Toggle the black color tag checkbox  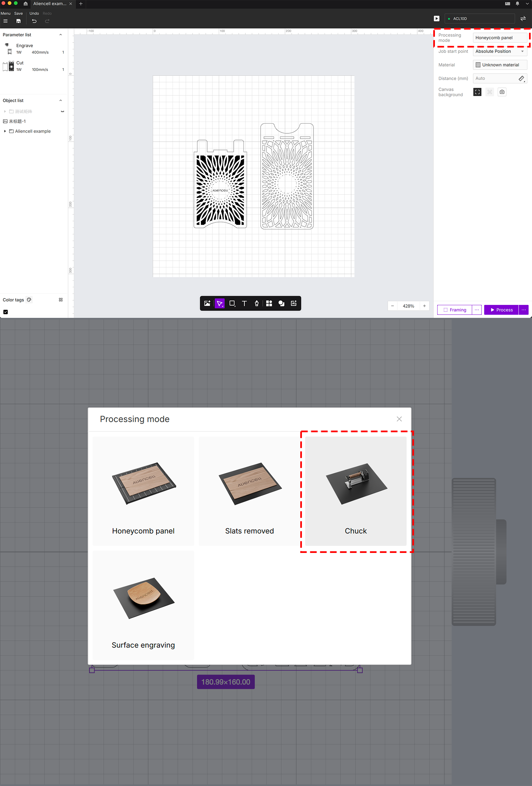coord(5,312)
